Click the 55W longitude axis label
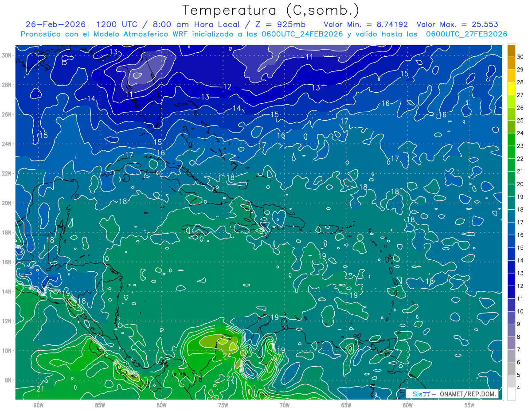532x411 pixels. click(469, 405)
